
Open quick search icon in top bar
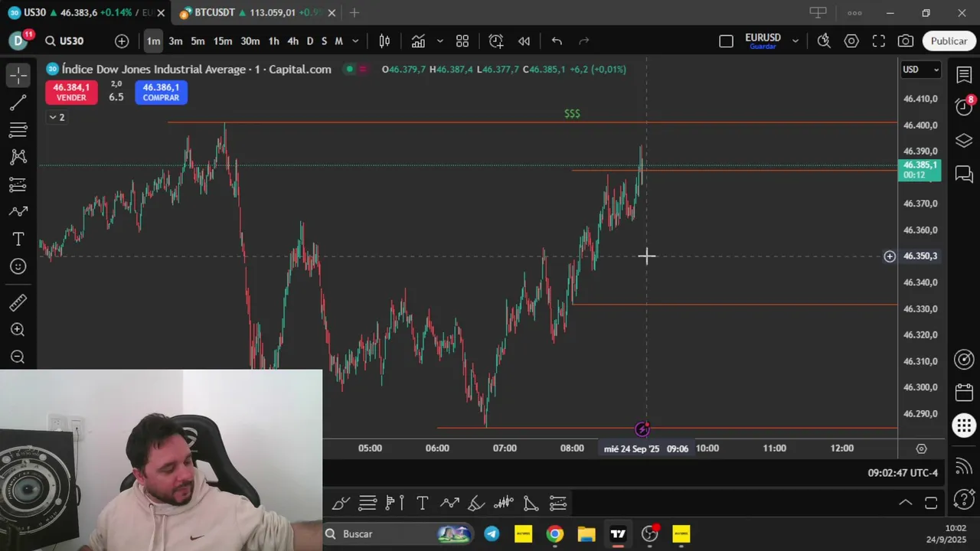tap(824, 41)
